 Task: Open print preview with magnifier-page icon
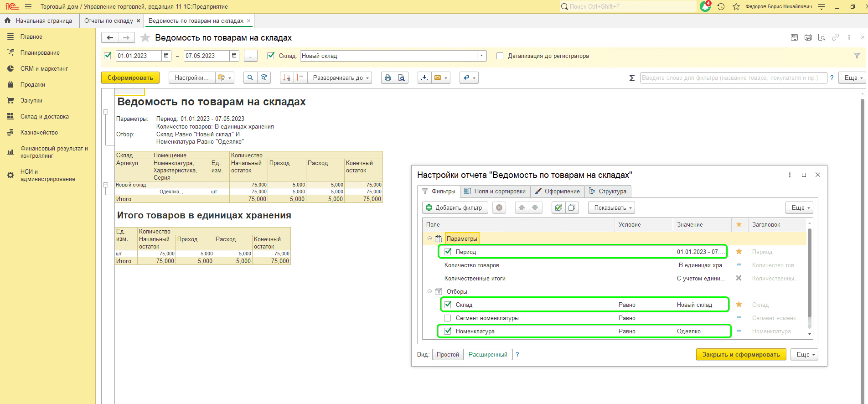pos(401,78)
